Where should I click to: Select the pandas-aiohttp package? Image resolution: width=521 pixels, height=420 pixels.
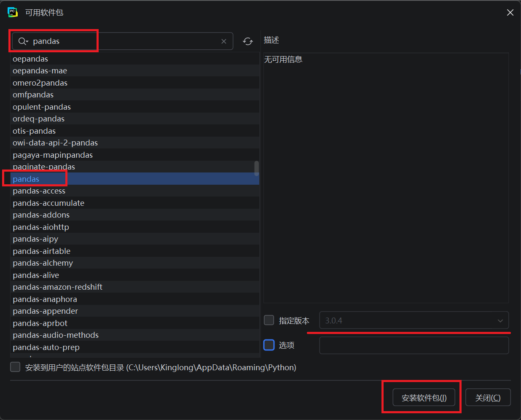point(134,227)
